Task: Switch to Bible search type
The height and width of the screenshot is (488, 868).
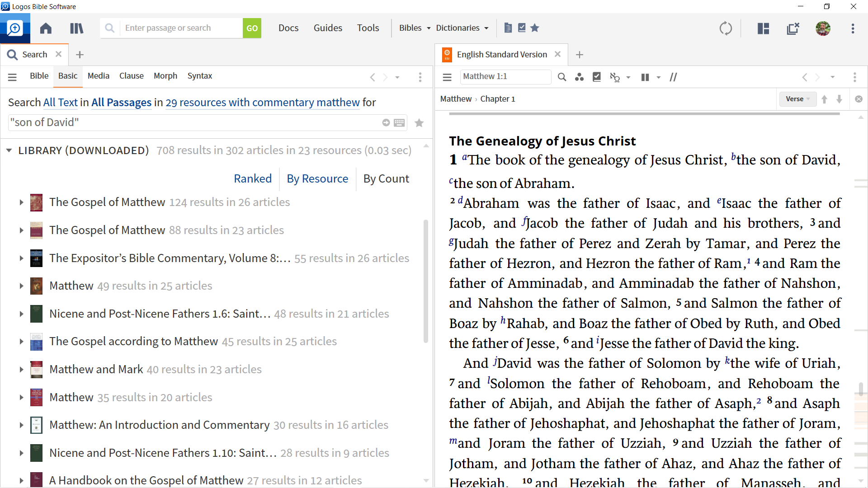Action: click(39, 76)
